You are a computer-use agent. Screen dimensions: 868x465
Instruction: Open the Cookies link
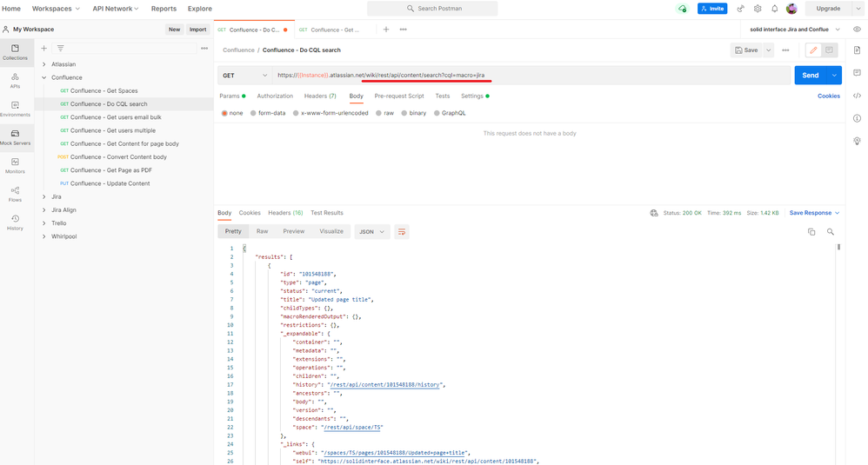point(829,96)
